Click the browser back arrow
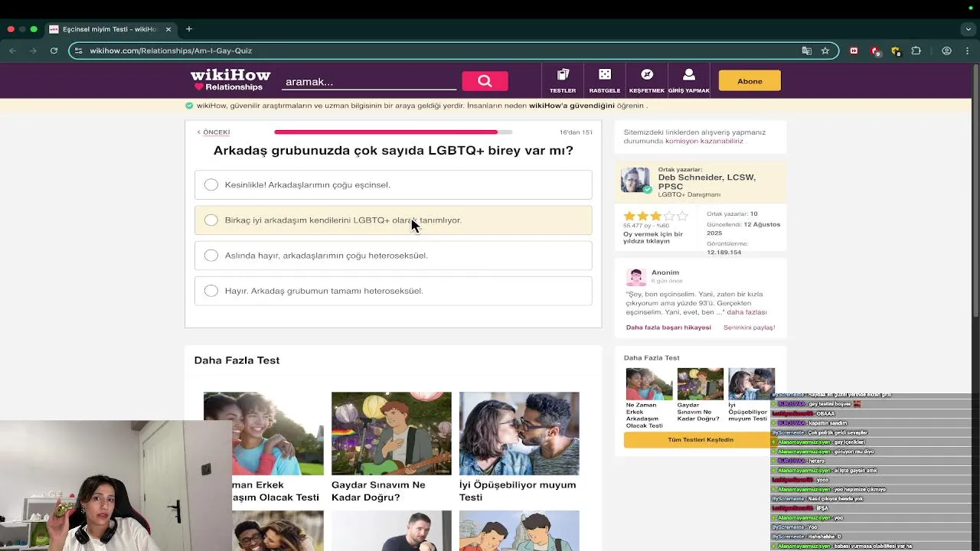The height and width of the screenshot is (551, 980). (12, 51)
